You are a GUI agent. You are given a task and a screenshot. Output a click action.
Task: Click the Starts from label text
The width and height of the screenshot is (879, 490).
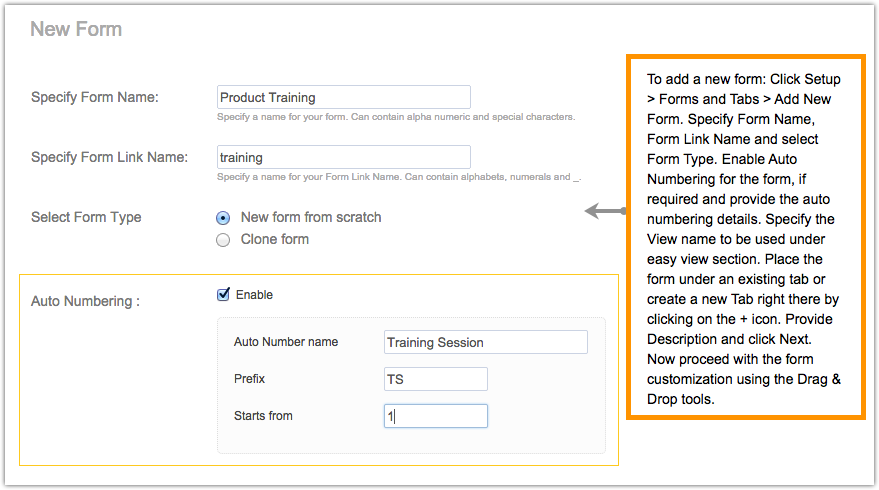pos(263,416)
